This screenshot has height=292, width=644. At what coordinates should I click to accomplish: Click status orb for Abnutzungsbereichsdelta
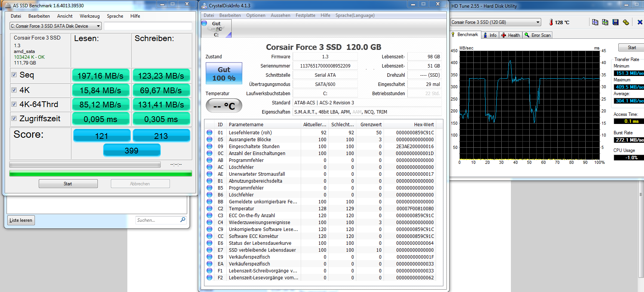[209, 181]
